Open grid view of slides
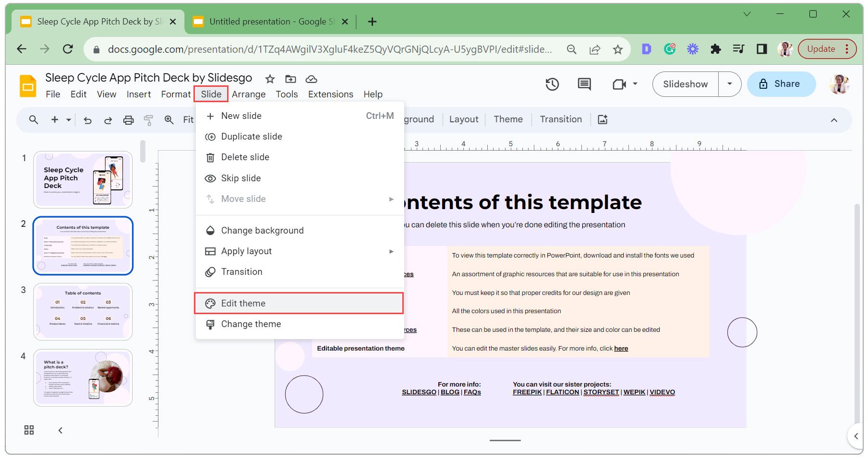The width and height of the screenshot is (868, 458). coord(29,430)
